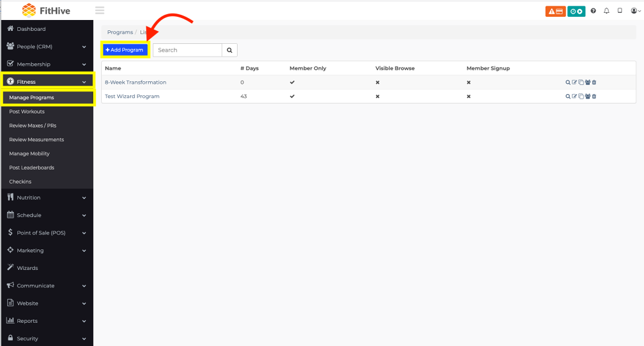Image resolution: width=644 pixels, height=346 pixels.
Task: Click the Member Signup column header
Action: [x=488, y=68]
